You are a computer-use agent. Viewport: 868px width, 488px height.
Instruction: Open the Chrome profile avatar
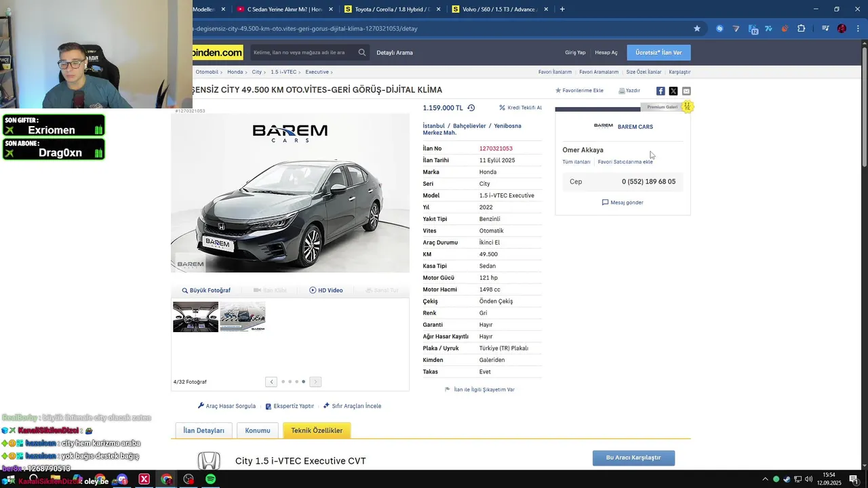pyautogui.click(x=842, y=28)
